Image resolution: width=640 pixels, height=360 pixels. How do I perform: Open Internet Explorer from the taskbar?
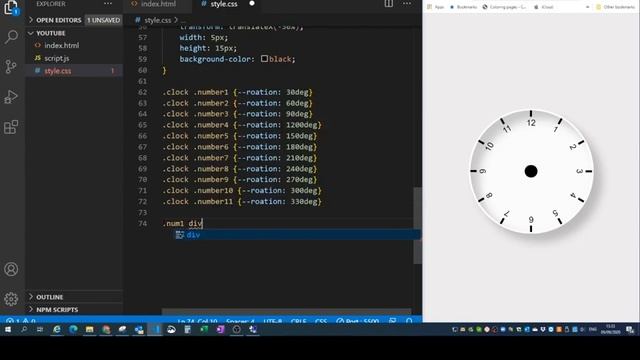(x=57, y=329)
